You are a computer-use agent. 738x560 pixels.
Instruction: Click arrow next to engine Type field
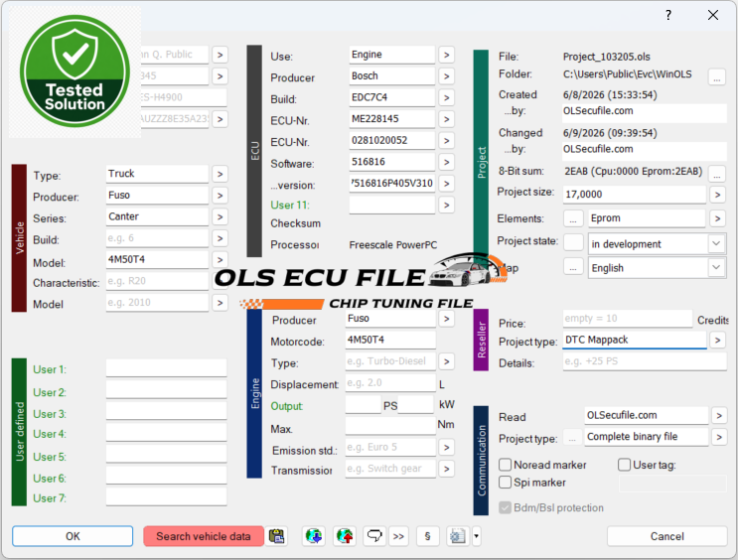pyautogui.click(x=447, y=361)
